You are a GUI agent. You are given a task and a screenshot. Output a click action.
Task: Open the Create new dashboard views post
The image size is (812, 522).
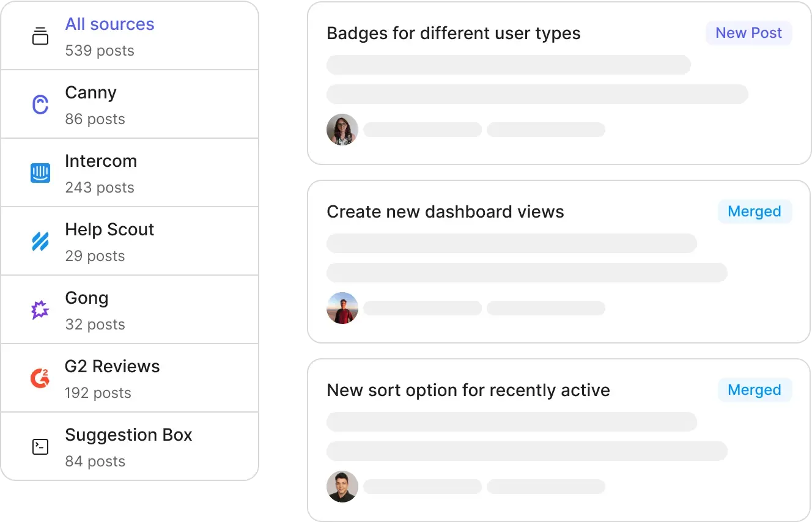click(445, 211)
